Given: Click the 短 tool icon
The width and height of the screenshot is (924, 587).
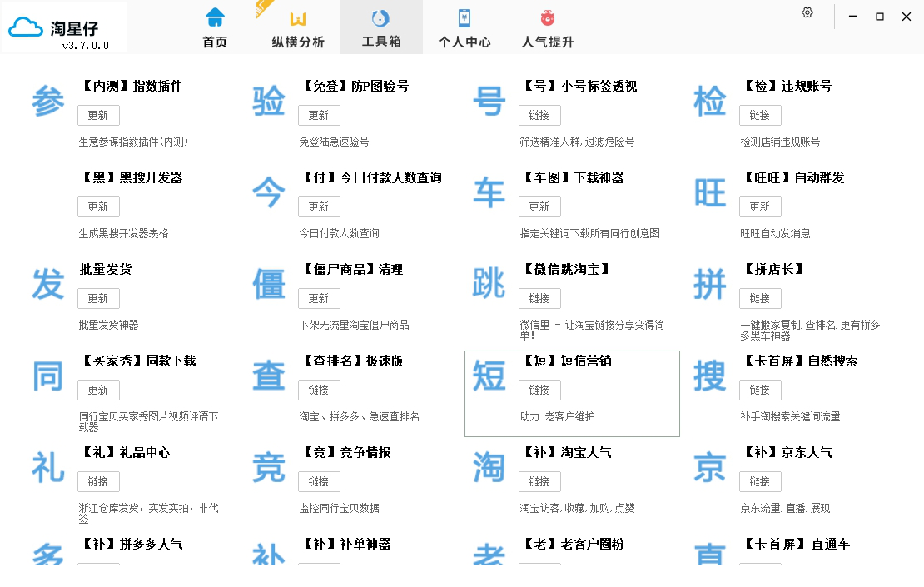Looking at the screenshot, I should (x=489, y=376).
